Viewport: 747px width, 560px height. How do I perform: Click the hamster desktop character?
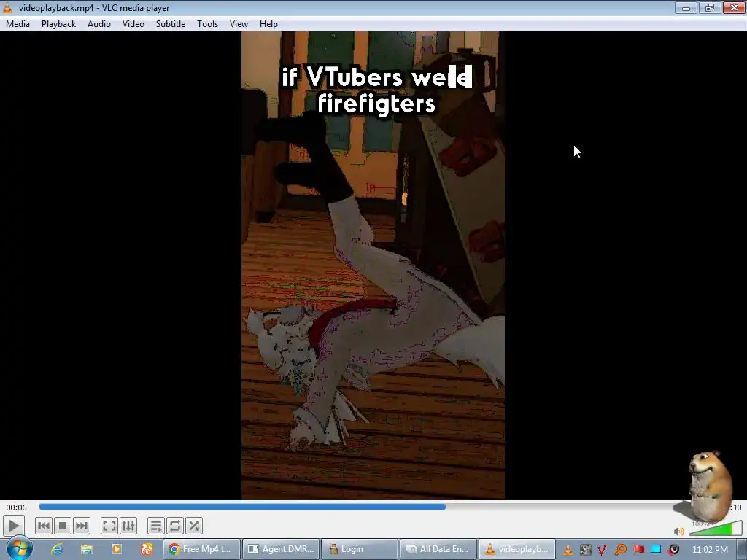[x=709, y=486]
